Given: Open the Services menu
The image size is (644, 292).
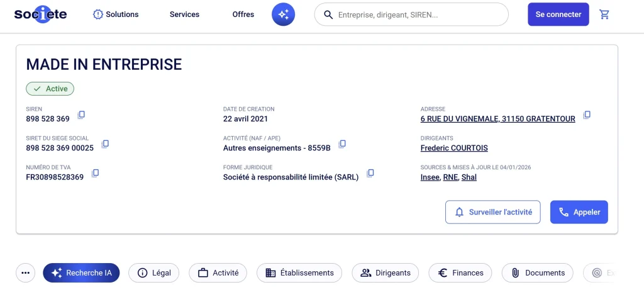Looking at the screenshot, I should [x=184, y=14].
